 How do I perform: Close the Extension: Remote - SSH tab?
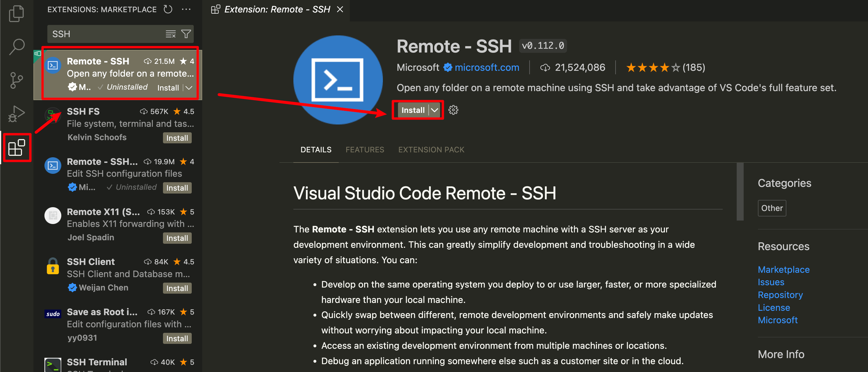point(340,9)
